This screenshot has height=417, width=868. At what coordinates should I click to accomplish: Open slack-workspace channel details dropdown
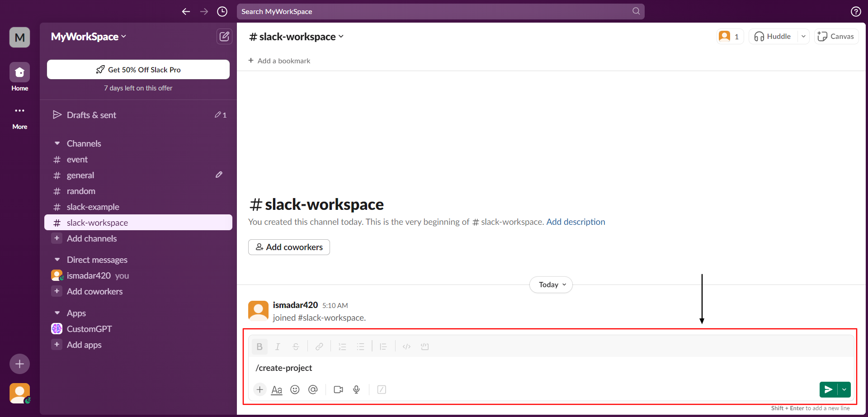pyautogui.click(x=296, y=37)
